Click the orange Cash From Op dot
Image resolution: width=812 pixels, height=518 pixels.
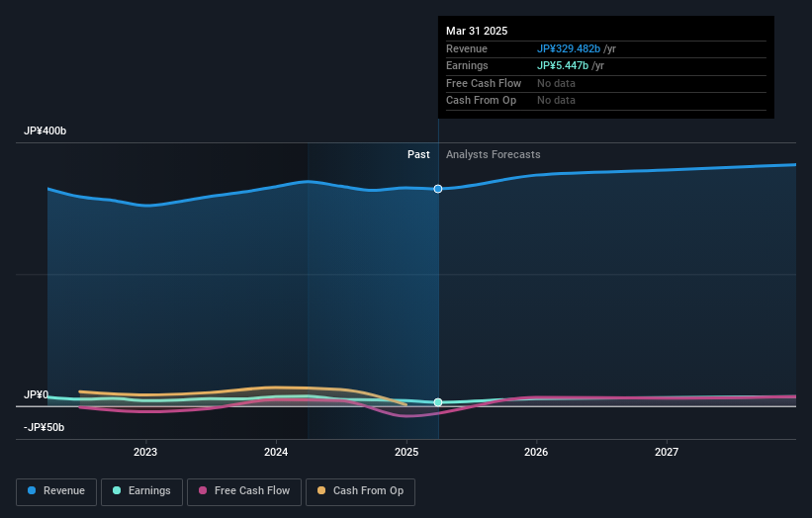pos(321,490)
